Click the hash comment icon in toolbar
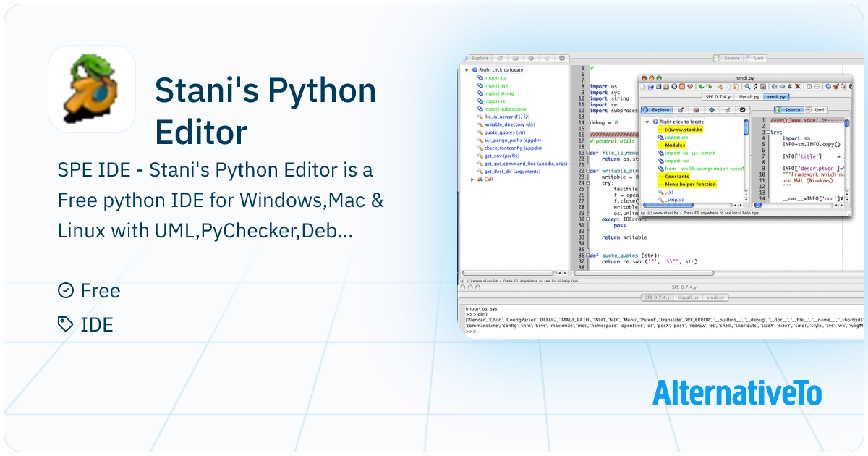This screenshot has width=868, height=456. (790, 86)
